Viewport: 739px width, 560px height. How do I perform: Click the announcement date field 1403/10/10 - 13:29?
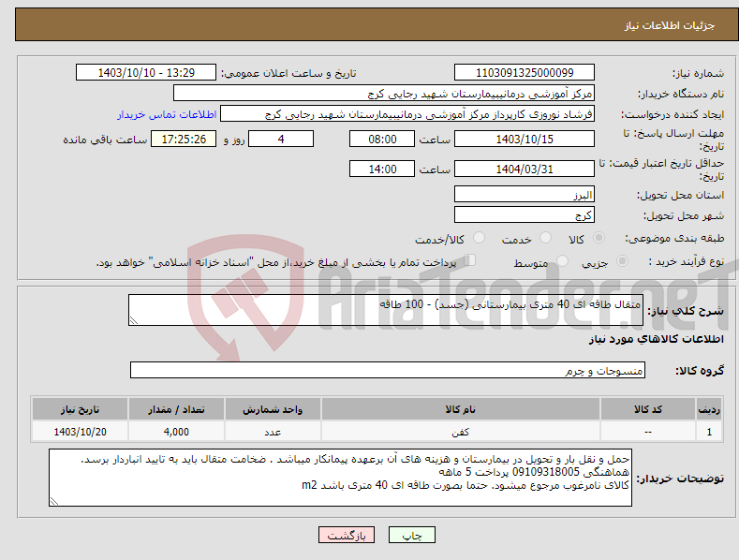(x=146, y=73)
